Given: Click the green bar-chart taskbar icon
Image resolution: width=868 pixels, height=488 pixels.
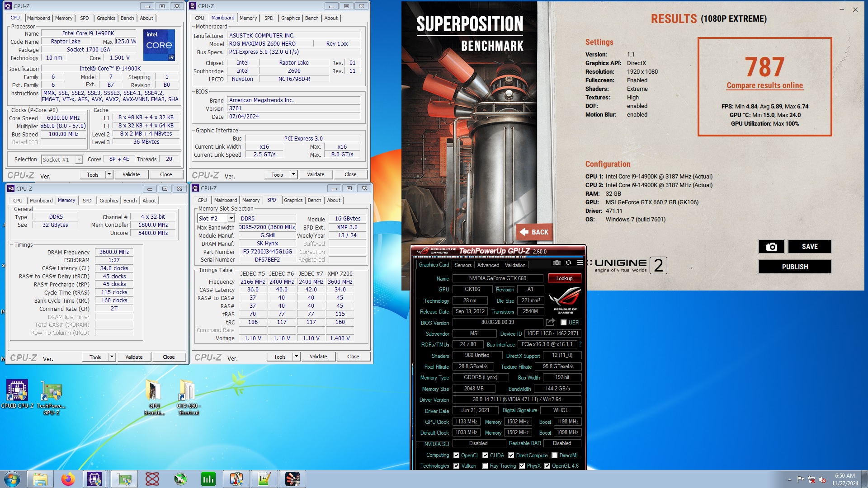Looking at the screenshot, I should tap(208, 479).
